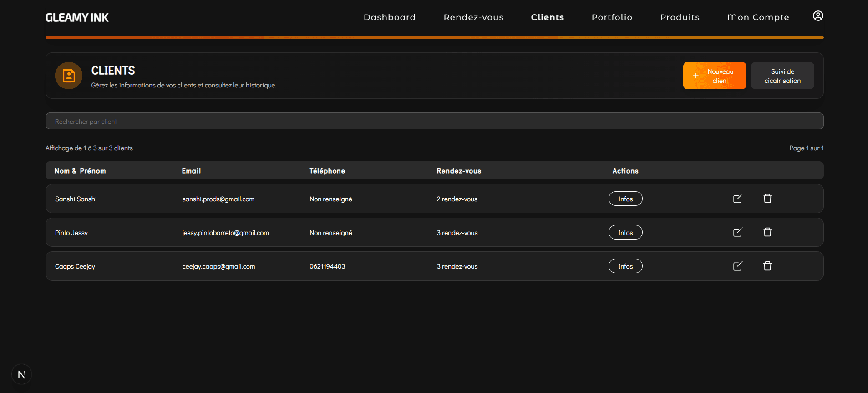
Task: Edit the Sanshi Sanshi client entry
Action: point(737,199)
